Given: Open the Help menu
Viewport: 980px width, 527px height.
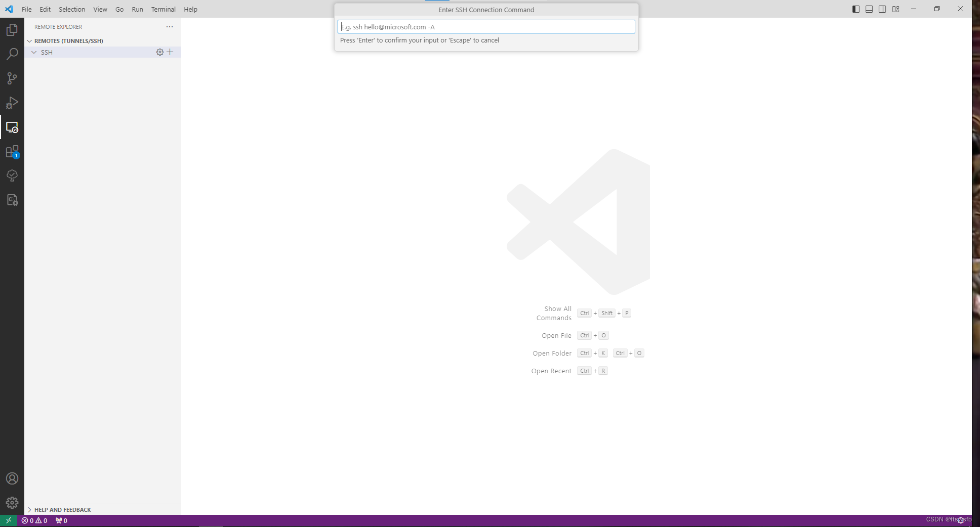Looking at the screenshot, I should pyautogui.click(x=190, y=9).
